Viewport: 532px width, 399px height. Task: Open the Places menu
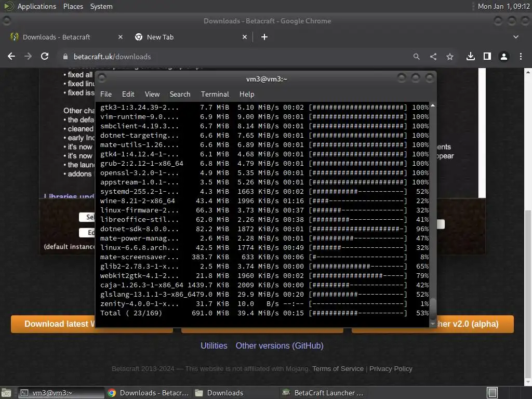73,6
